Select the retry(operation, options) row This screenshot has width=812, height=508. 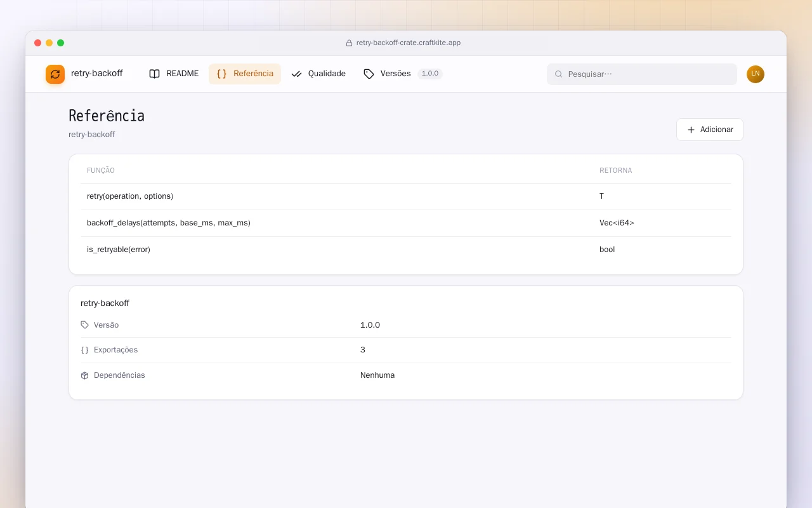click(x=406, y=196)
